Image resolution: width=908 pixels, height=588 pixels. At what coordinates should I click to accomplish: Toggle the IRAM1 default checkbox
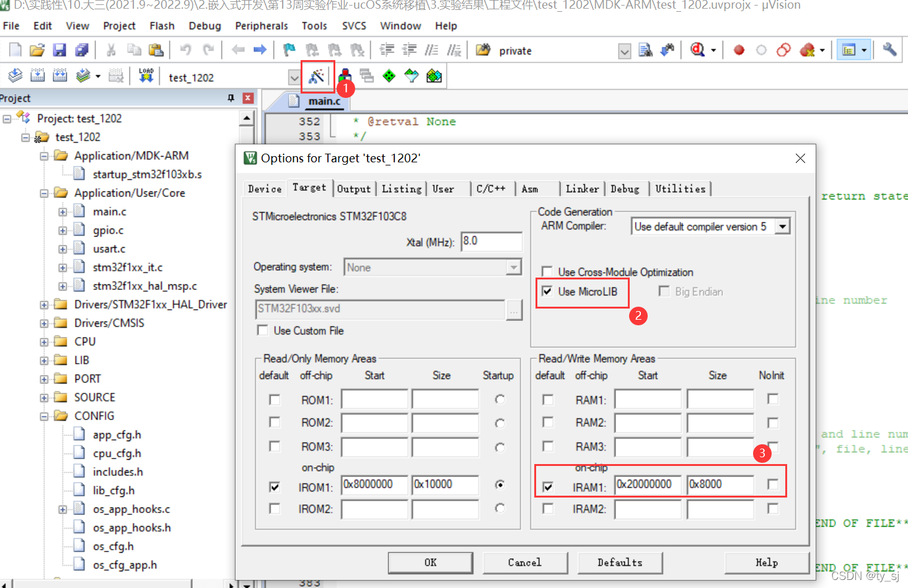pos(548,487)
